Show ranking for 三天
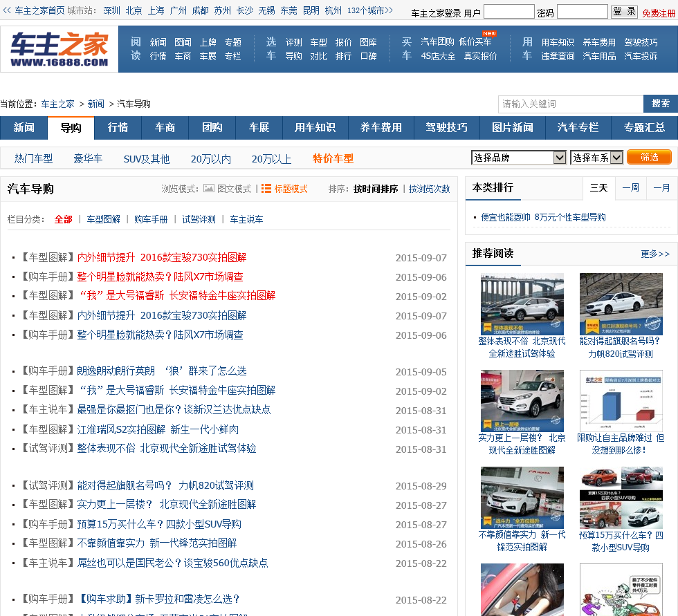678x616 pixels. pos(599,188)
